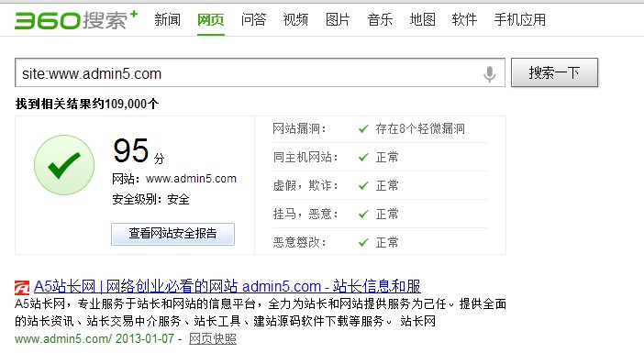The height and width of the screenshot is (353, 644).
Task: Switch to the 新闻 tab
Action: pyautogui.click(x=167, y=19)
